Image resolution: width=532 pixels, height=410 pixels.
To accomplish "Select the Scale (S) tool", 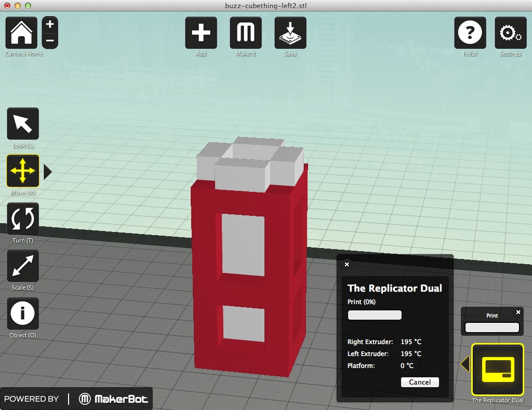I will (23, 266).
